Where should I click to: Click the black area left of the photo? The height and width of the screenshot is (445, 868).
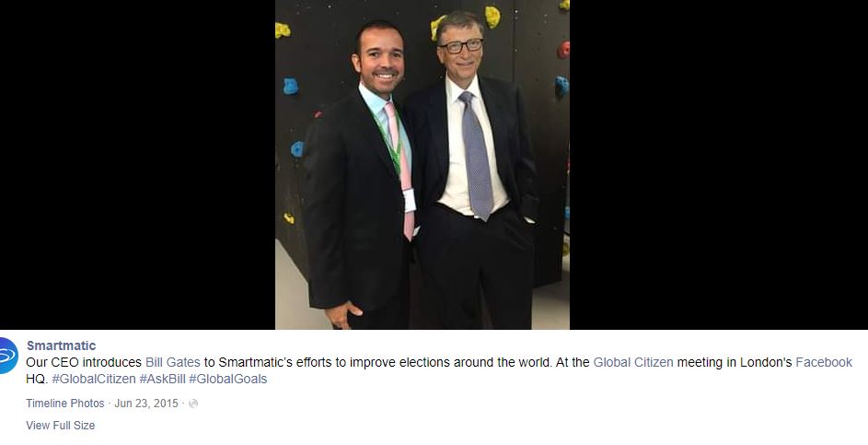point(137,165)
